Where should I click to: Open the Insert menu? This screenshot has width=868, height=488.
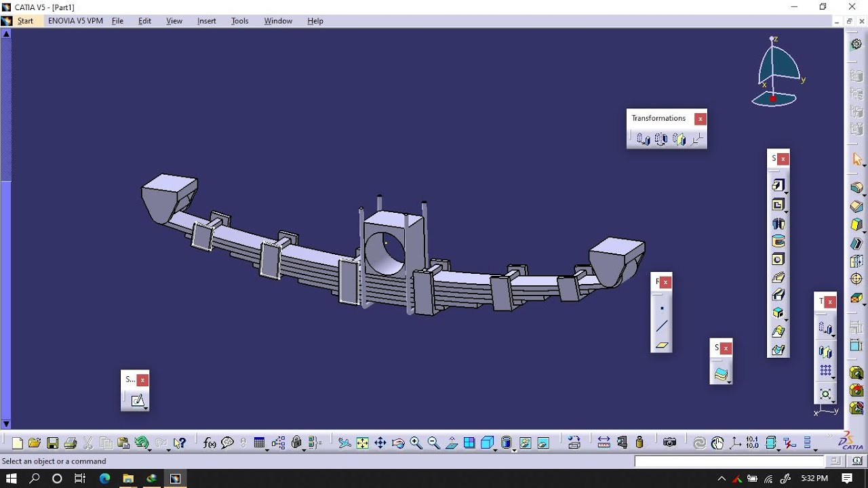tap(207, 21)
